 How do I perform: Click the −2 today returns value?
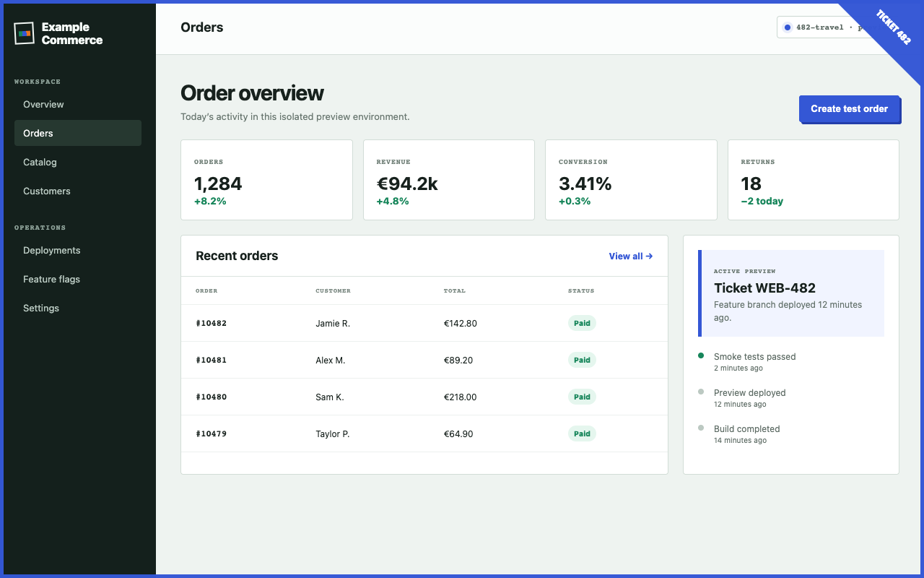(x=762, y=201)
